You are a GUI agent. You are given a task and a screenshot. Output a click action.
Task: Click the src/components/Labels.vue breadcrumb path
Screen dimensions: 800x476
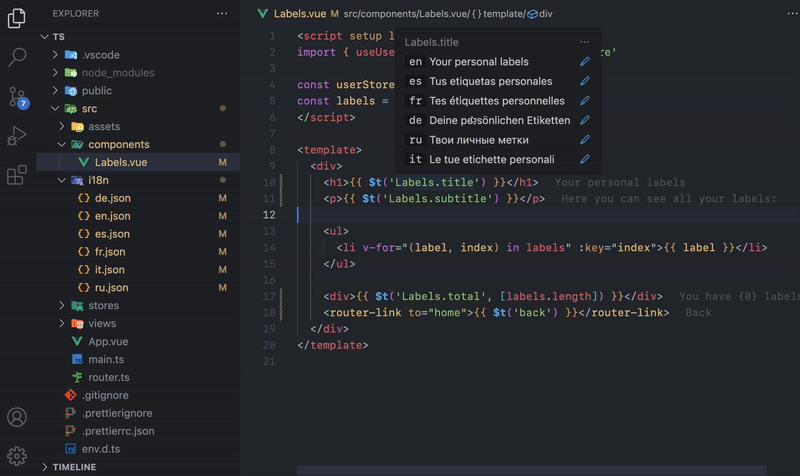406,14
